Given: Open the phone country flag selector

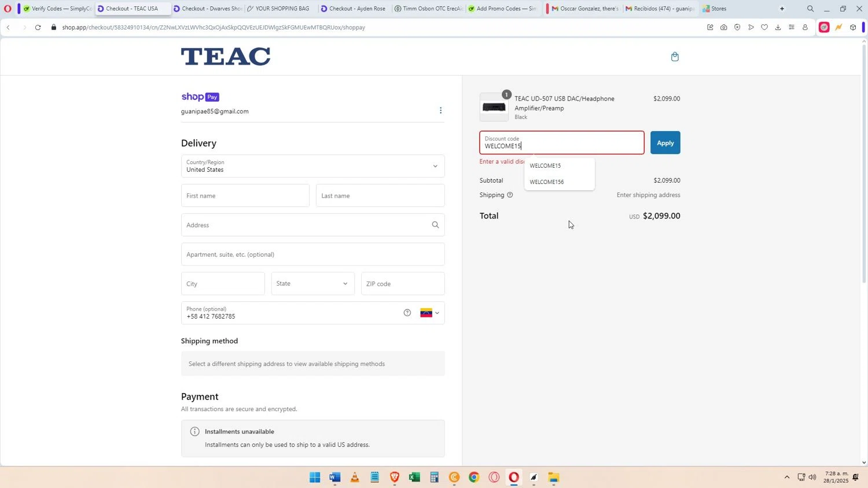Looking at the screenshot, I should [x=430, y=313].
